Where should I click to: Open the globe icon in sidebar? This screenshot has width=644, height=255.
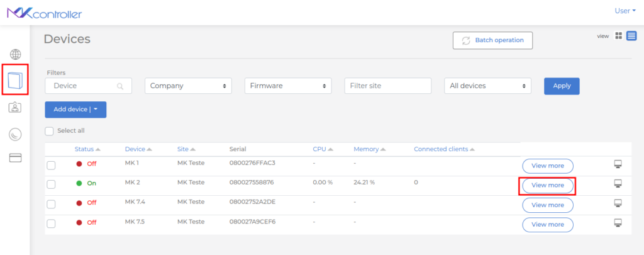point(15,54)
